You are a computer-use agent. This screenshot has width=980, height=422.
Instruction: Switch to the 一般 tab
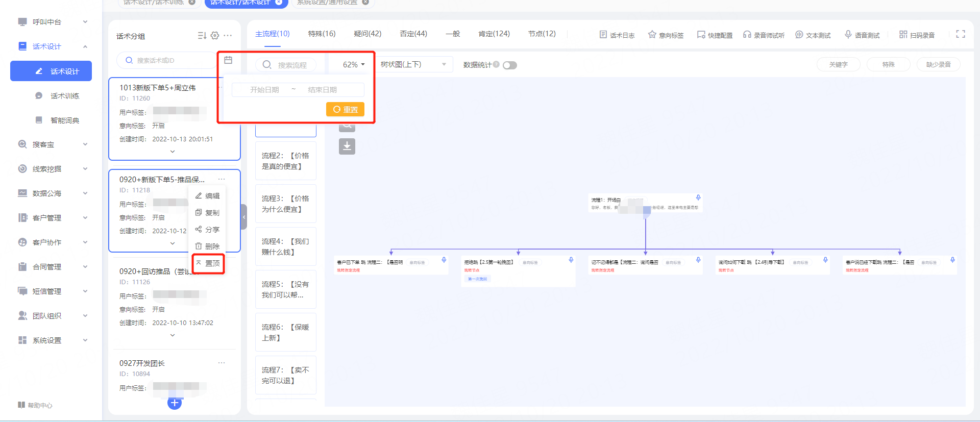tap(453, 34)
